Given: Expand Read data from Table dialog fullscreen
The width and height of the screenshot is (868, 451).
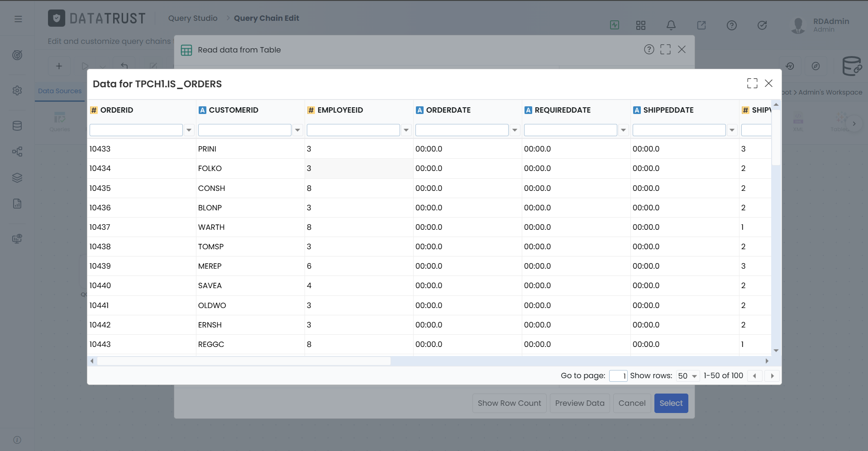Looking at the screenshot, I should (x=665, y=49).
